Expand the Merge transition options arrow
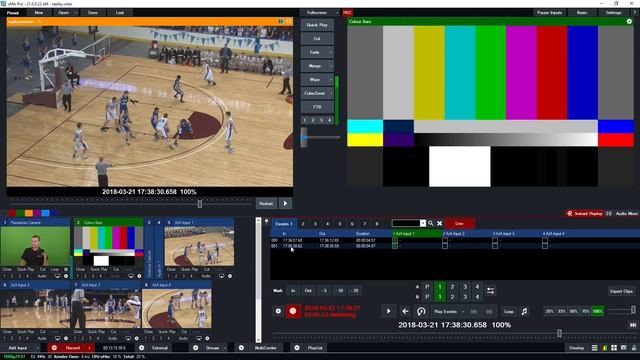The height and width of the screenshot is (360, 640). click(331, 66)
